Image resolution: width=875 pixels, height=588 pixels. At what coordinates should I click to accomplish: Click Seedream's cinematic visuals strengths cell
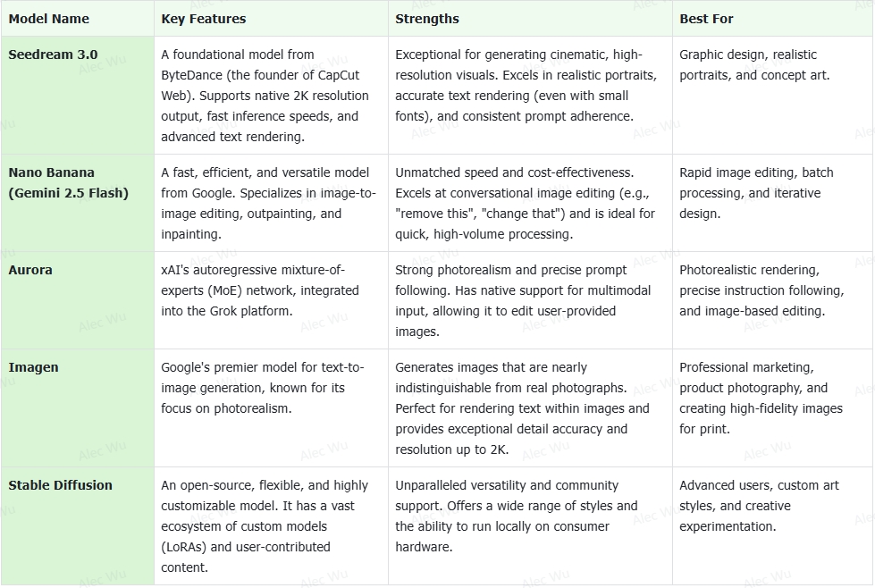point(530,96)
